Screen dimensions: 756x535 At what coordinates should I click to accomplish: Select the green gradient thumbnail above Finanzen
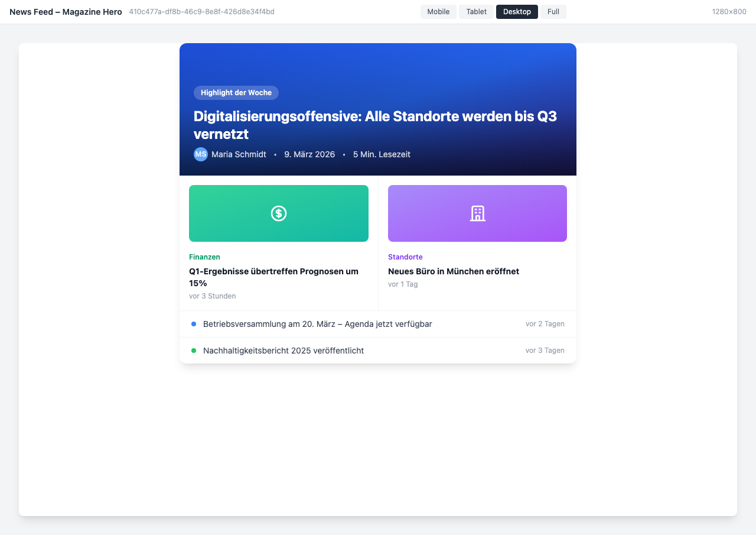click(x=278, y=213)
